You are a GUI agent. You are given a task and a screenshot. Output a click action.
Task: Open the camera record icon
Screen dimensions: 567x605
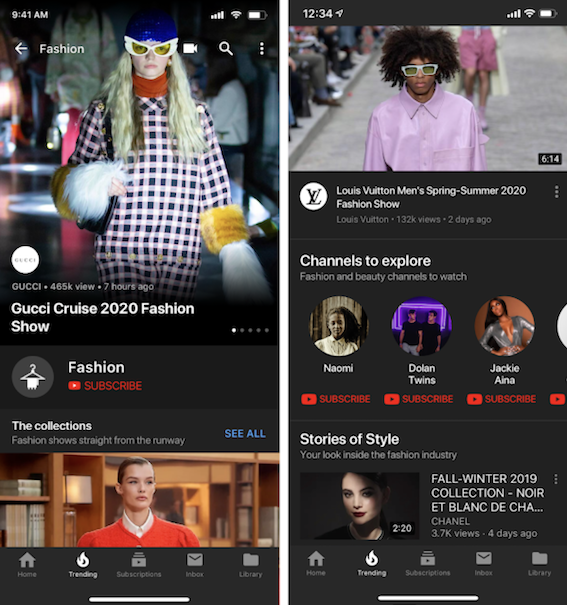[190, 48]
